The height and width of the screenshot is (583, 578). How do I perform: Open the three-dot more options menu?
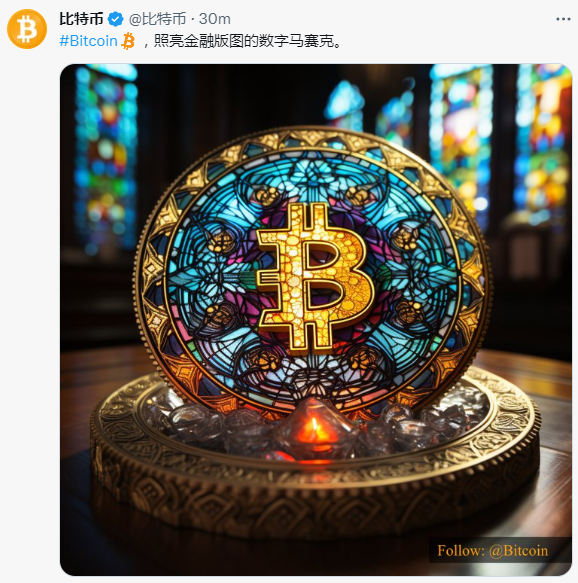[x=563, y=19]
